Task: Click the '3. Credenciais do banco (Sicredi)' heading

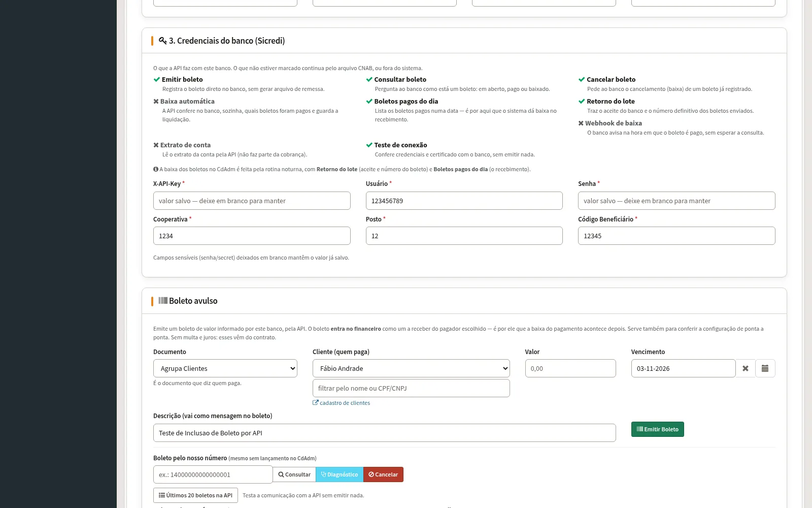Action: (227, 41)
